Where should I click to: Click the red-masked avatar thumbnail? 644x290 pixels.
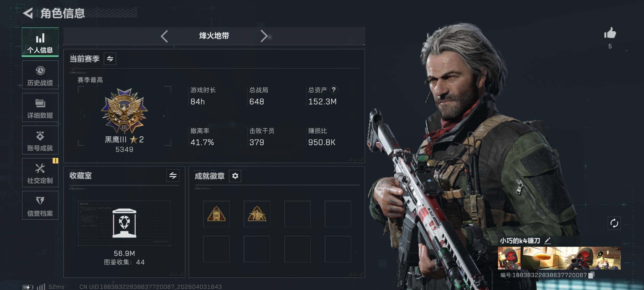click(509, 258)
